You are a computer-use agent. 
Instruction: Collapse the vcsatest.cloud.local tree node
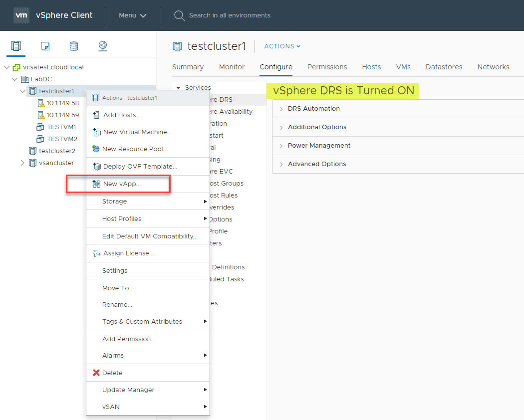pos(6,67)
